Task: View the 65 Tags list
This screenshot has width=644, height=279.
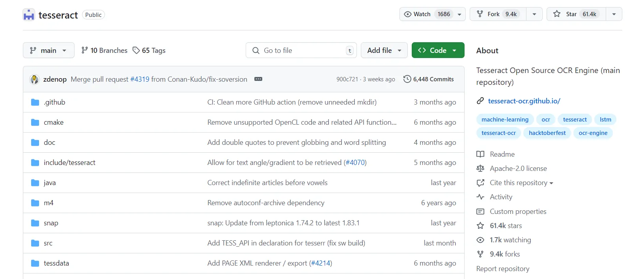Action: (149, 51)
